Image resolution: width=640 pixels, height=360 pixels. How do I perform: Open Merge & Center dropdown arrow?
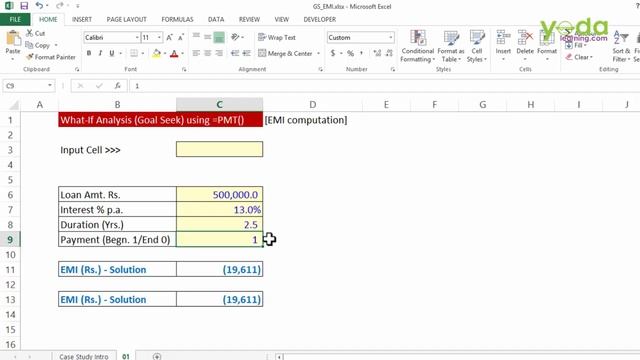click(318, 53)
